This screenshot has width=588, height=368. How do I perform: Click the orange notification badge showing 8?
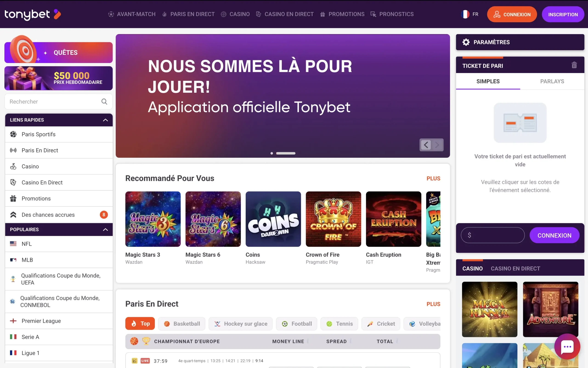tap(104, 215)
